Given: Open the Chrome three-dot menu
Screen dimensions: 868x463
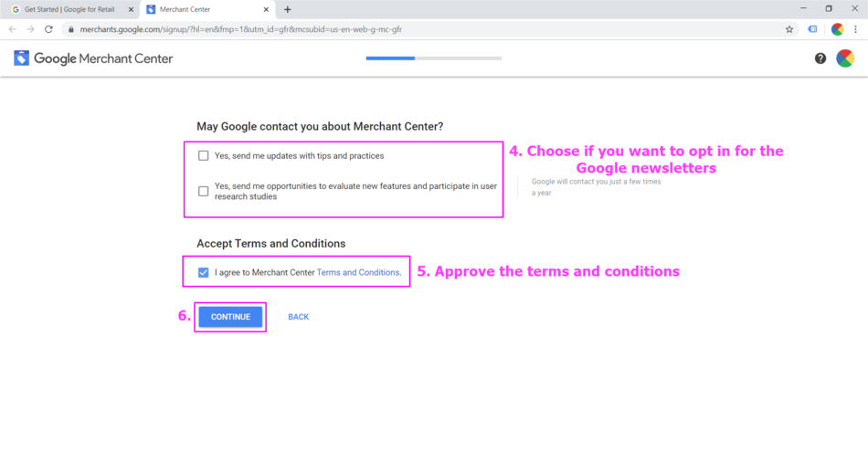Looking at the screenshot, I should (855, 29).
